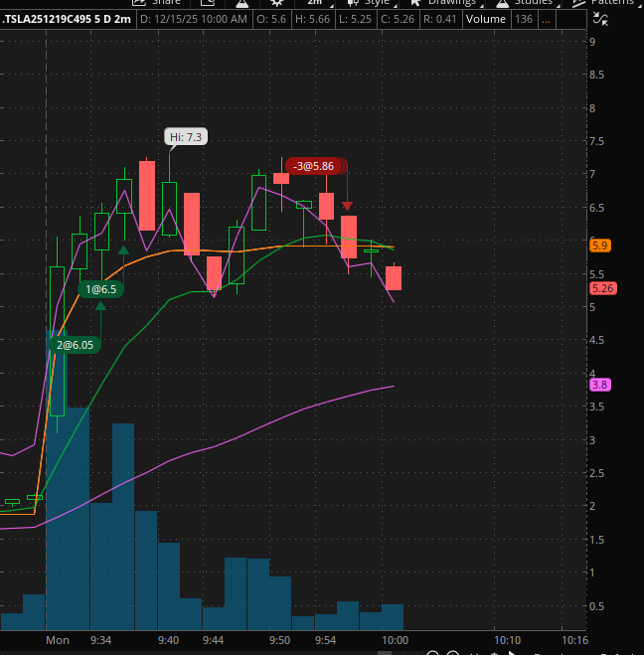Image resolution: width=644 pixels, height=655 pixels.
Task: Click the 9:40 time axis label
Action: pyautogui.click(x=168, y=640)
